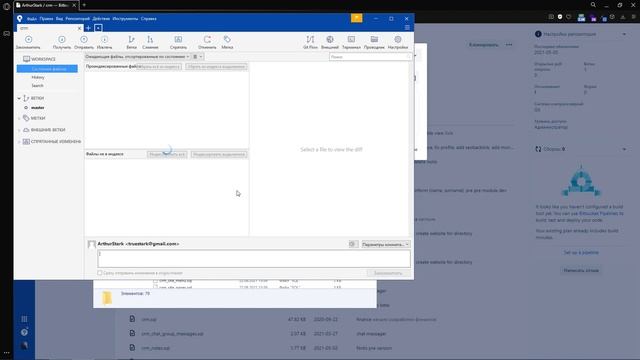Viewport: 640px width, 360px height.
Task: Open the Действия menu
Action: tap(101, 19)
